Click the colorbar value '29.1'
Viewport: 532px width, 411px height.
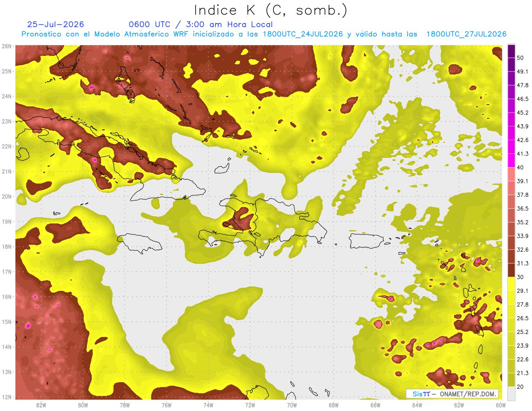coord(522,290)
